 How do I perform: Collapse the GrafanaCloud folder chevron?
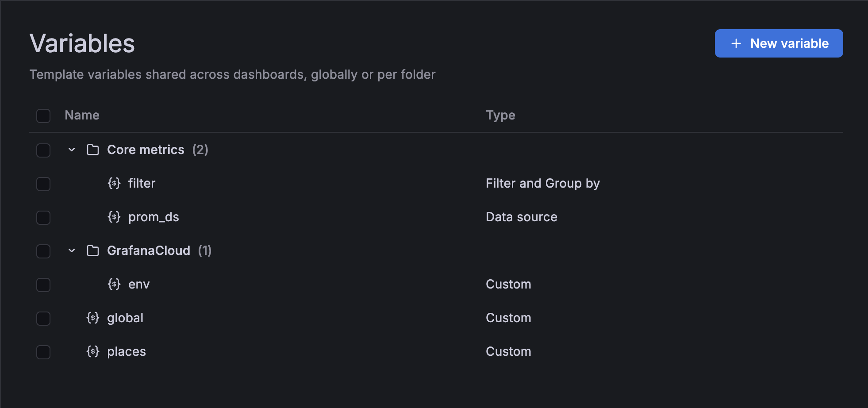click(x=72, y=250)
